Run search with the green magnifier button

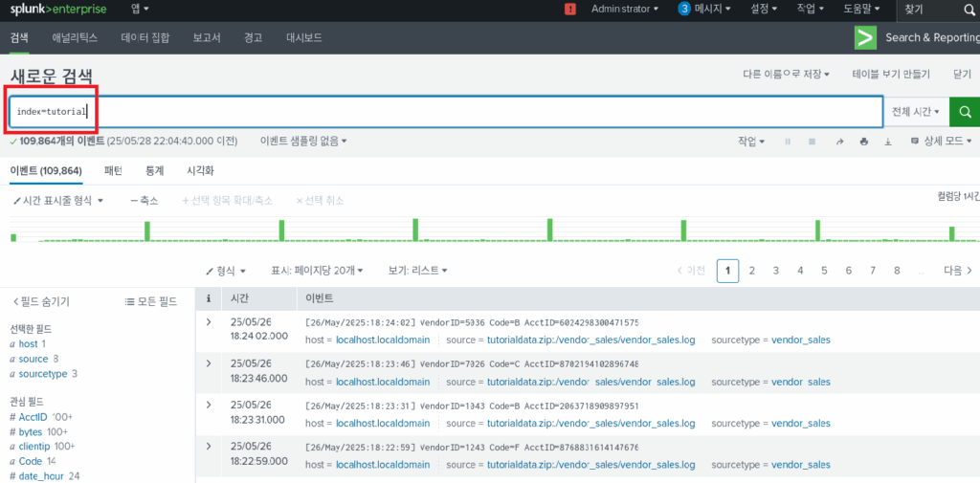[x=965, y=112]
